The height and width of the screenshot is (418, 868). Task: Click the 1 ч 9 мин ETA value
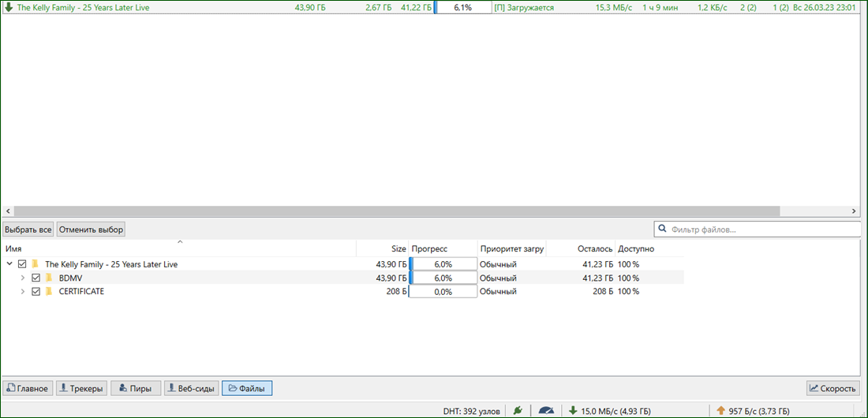(x=660, y=8)
